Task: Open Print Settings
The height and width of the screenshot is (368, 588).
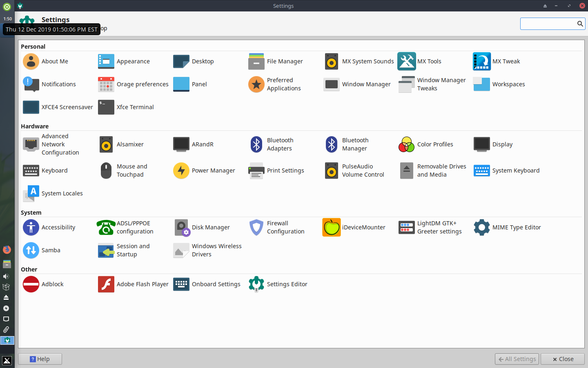Action: pos(277,171)
